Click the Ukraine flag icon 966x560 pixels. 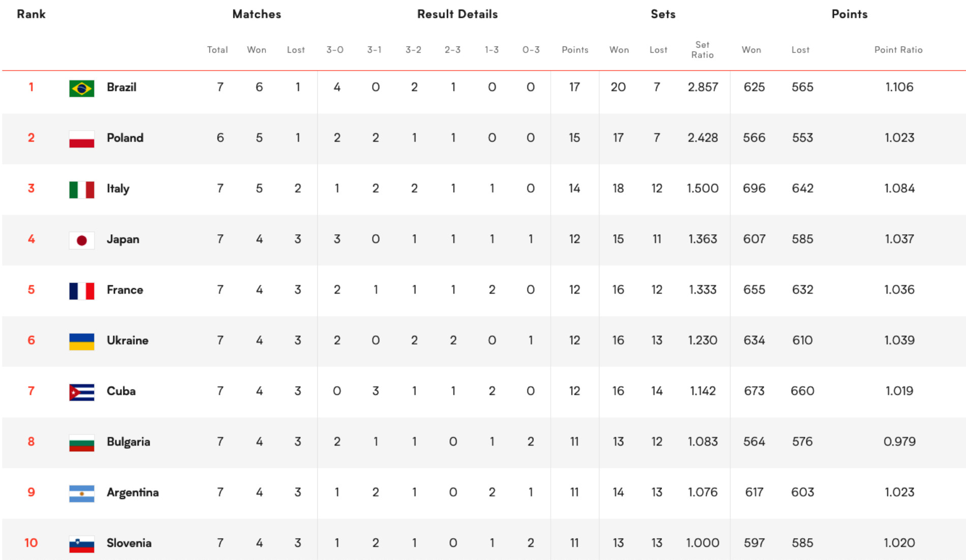point(81,341)
